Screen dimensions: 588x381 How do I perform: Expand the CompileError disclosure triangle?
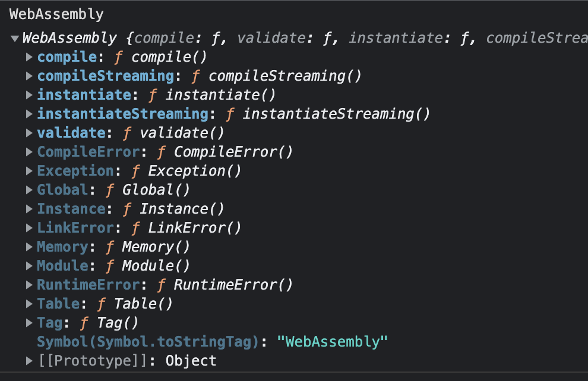point(29,152)
